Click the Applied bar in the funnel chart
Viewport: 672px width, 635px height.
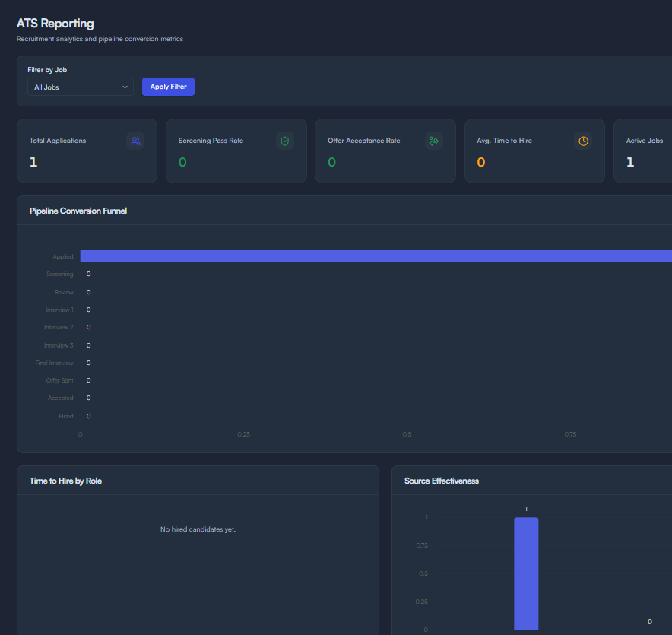coord(376,256)
